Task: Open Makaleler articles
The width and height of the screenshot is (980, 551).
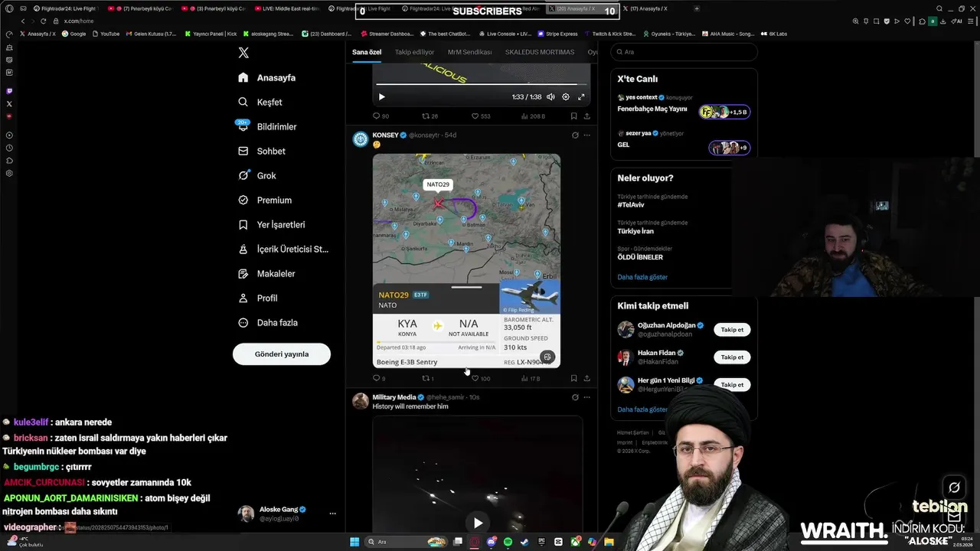Action: pos(266,273)
